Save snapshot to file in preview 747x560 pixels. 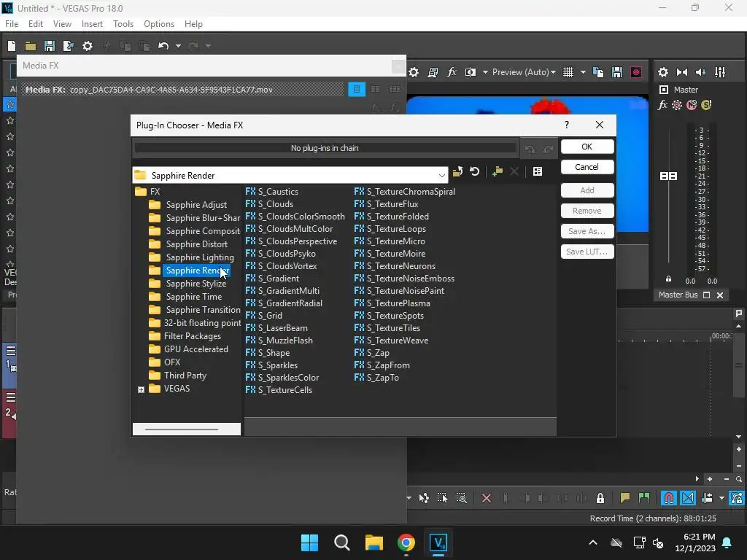coord(617,72)
